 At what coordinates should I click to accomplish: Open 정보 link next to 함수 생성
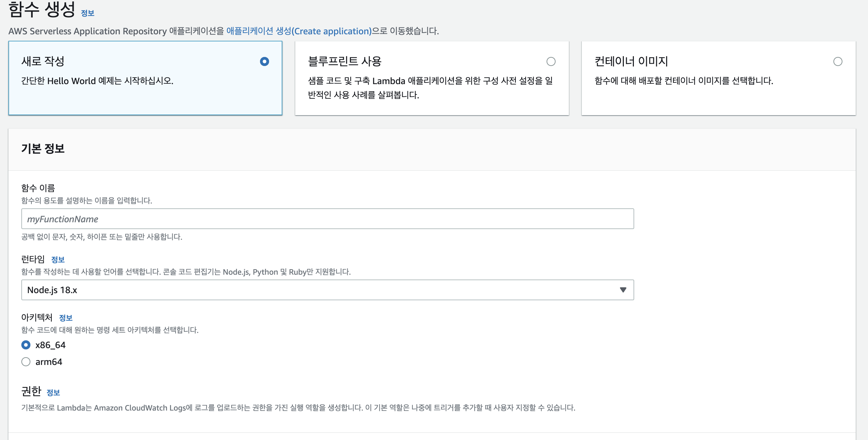(x=88, y=13)
